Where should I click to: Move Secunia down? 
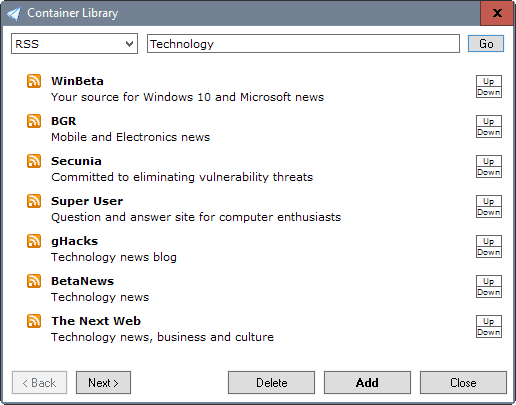(x=489, y=172)
